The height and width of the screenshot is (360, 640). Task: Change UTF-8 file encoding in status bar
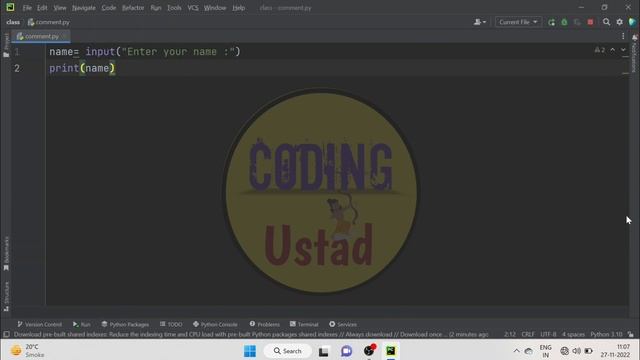(x=548, y=334)
